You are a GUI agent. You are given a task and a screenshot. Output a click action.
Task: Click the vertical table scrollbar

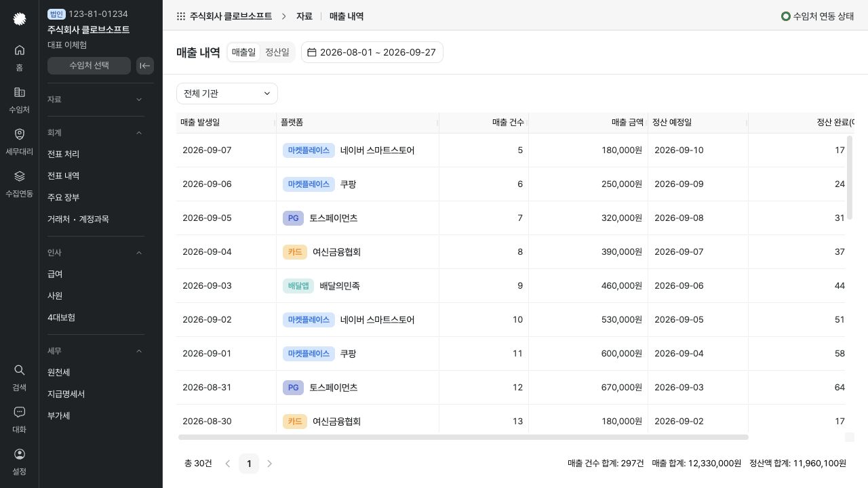(x=850, y=178)
